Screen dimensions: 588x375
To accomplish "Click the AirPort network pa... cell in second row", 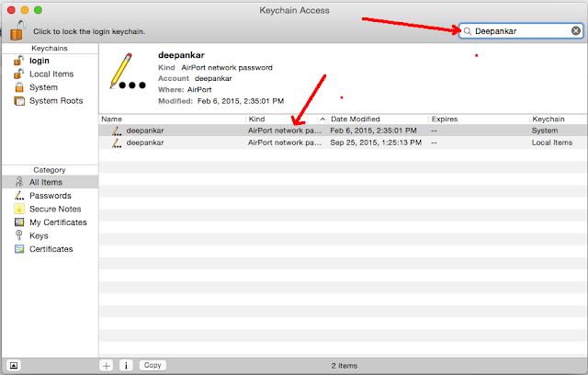I will point(285,142).
